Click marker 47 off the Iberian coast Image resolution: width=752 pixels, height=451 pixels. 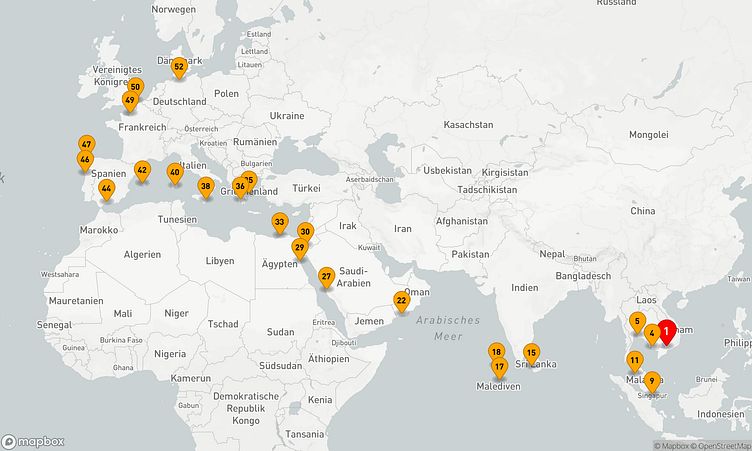click(x=87, y=145)
